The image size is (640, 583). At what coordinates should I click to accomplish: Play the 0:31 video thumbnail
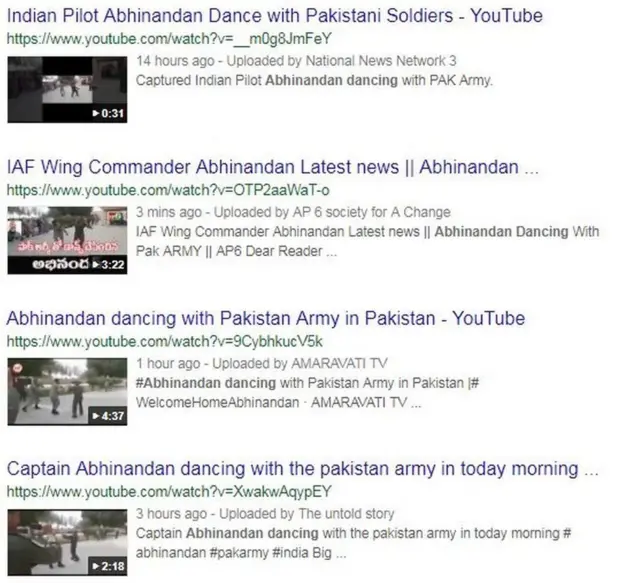point(67,89)
